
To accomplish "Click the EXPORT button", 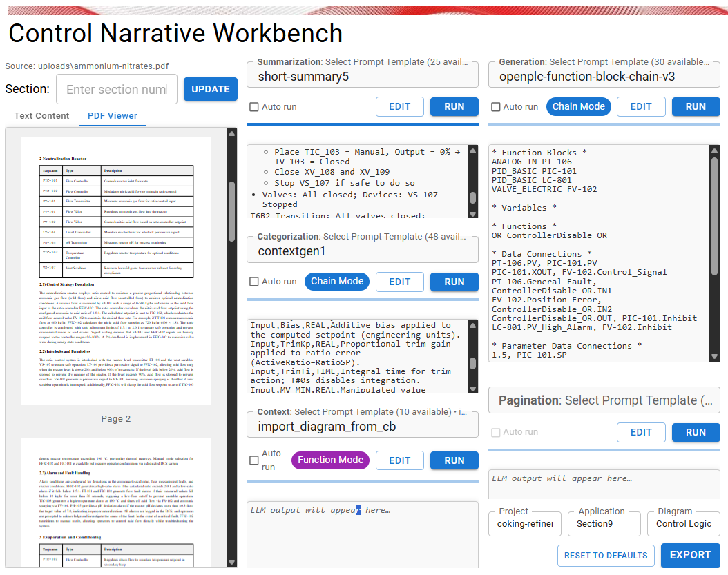I will point(689,555).
